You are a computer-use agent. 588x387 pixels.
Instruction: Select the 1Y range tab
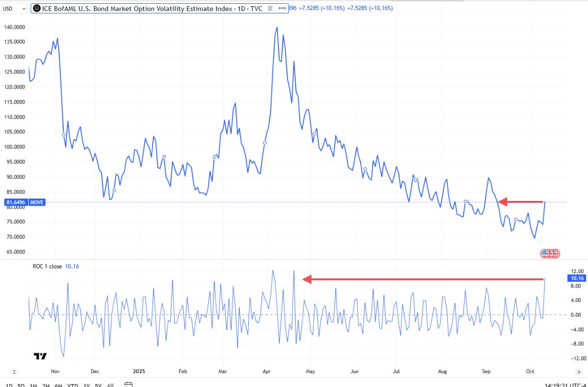[x=87, y=385]
